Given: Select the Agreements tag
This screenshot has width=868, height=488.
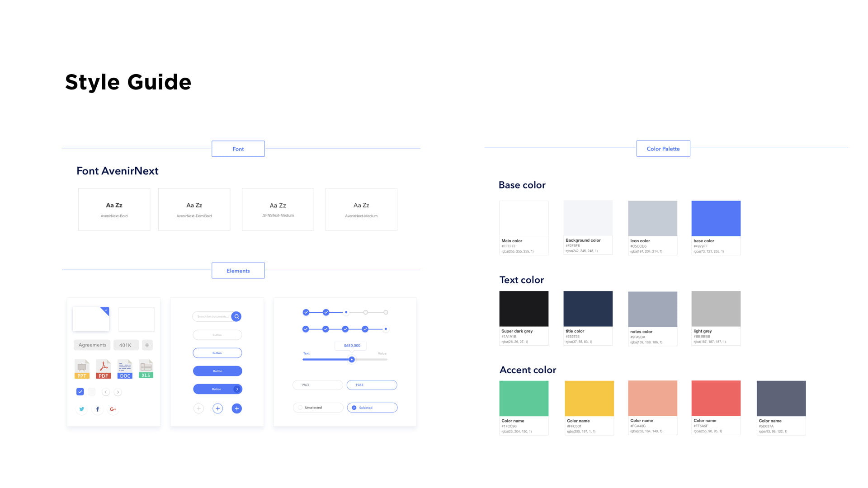Looking at the screenshot, I should (92, 345).
